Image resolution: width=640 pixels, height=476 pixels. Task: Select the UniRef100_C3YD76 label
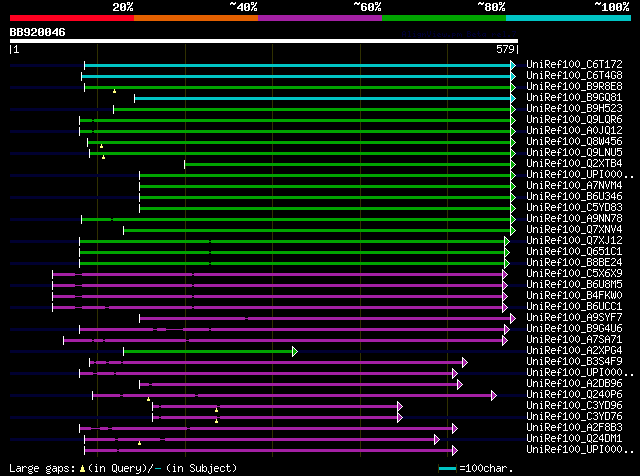[574, 417]
